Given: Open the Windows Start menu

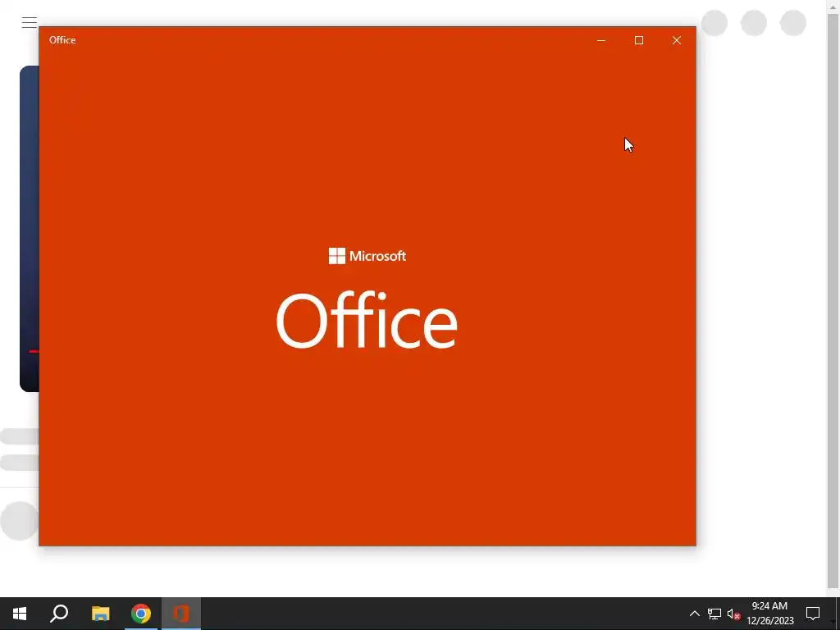Looking at the screenshot, I should coord(20,614).
